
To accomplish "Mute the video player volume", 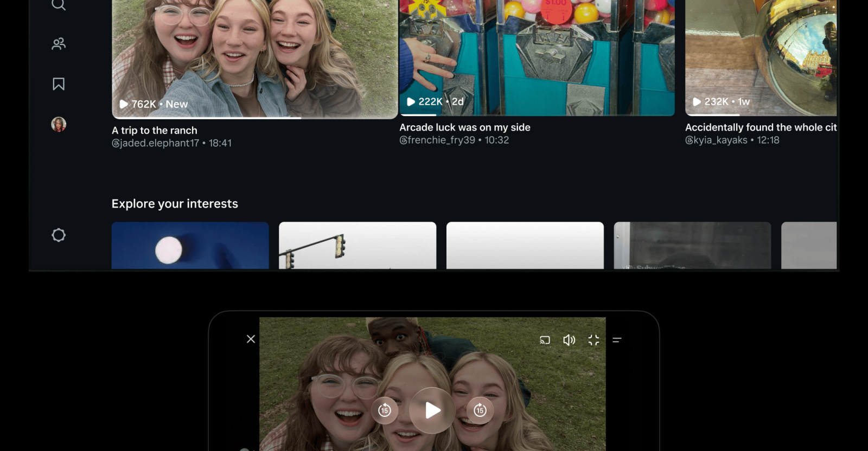I will 569,340.
